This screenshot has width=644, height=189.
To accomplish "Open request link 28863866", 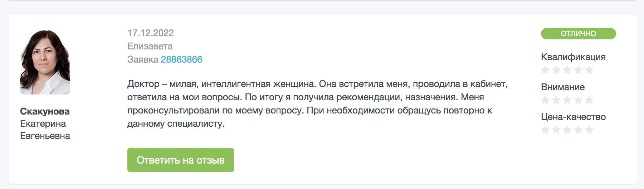I will 181,59.
